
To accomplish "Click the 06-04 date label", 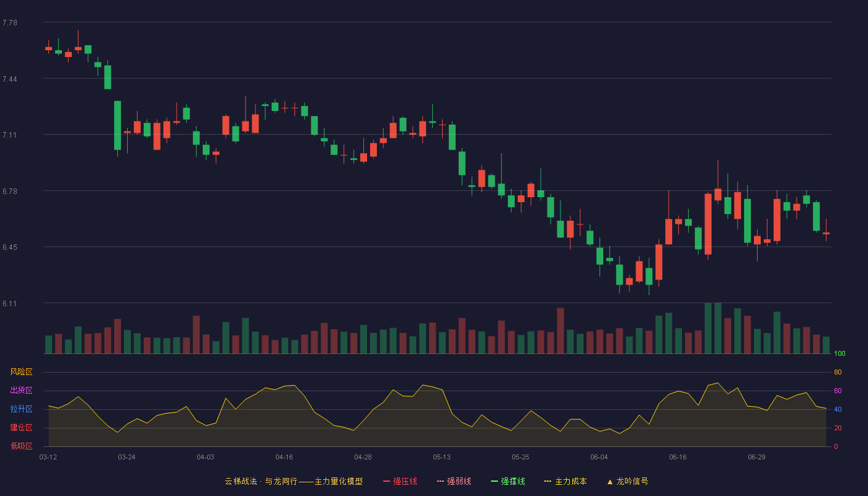I will 599,457.
